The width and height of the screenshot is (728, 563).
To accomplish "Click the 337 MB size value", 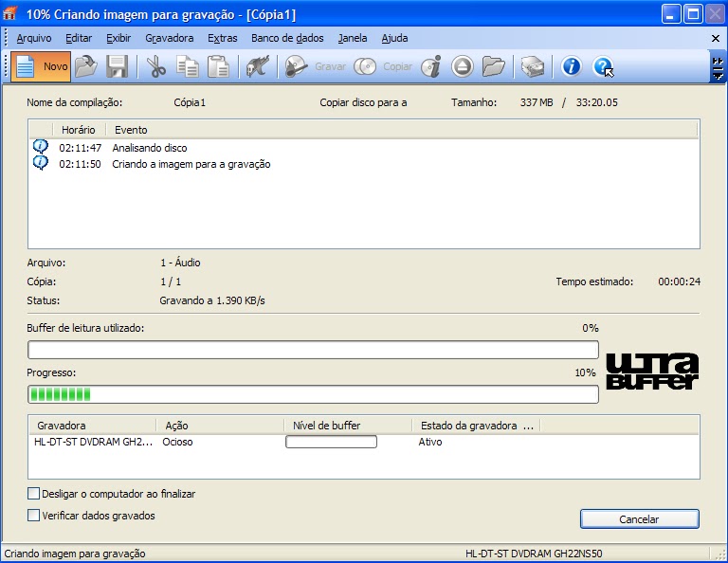I will (x=537, y=102).
